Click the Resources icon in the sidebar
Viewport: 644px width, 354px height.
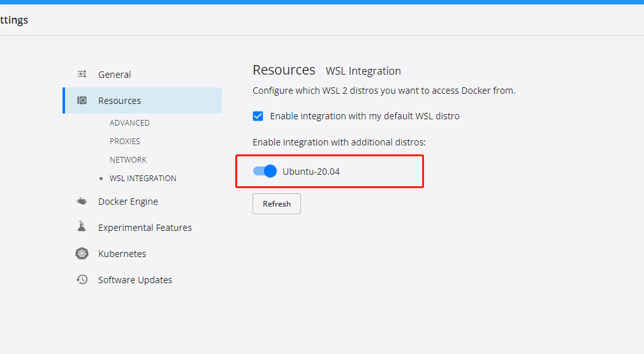point(82,100)
